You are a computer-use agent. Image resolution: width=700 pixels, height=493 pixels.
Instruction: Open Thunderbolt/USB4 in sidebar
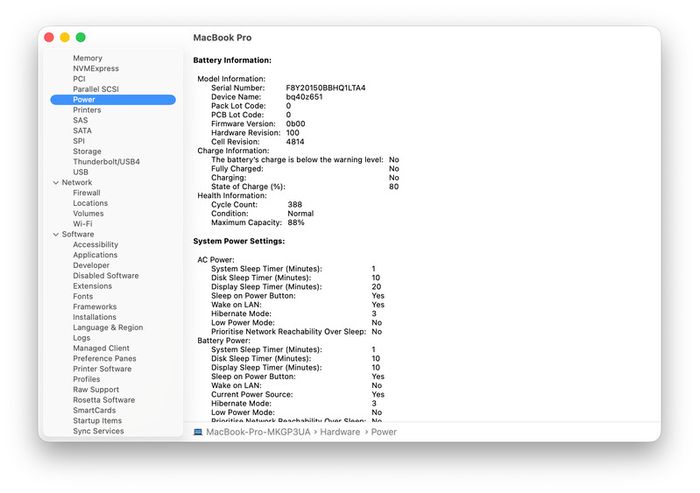[106, 162]
